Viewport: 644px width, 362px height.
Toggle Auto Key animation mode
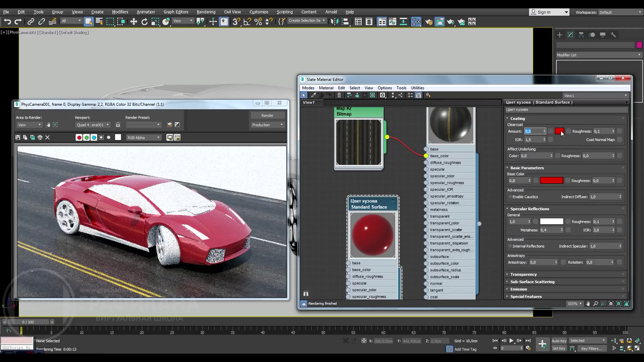[x=559, y=341]
